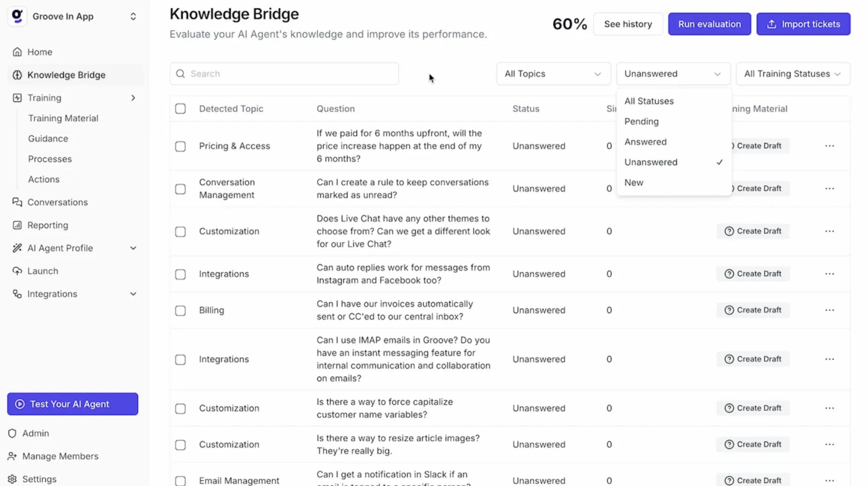868x486 pixels.
Task: Click the Manage Members people icon
Action: coord(12,456)
